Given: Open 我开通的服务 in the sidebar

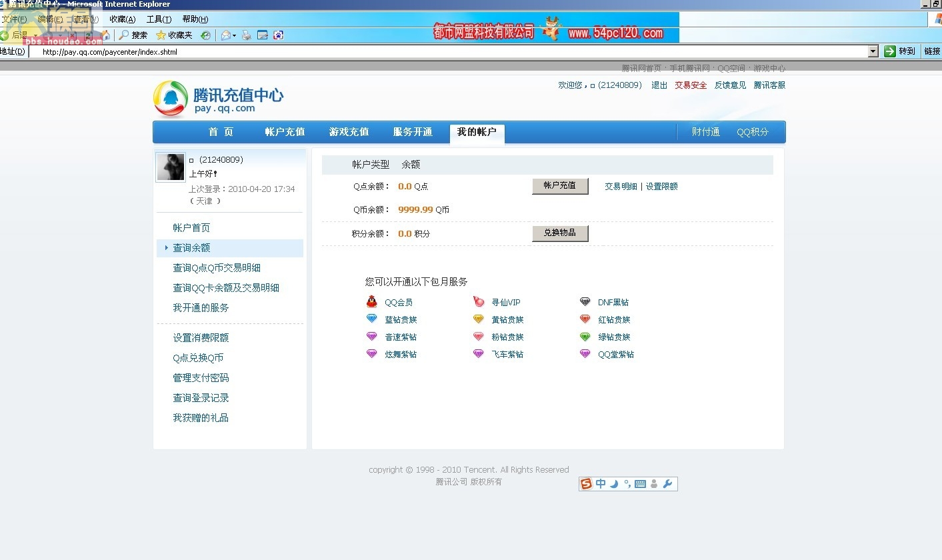Looking at the screenshot, I should pyautogui.click(x=201, y=308).
